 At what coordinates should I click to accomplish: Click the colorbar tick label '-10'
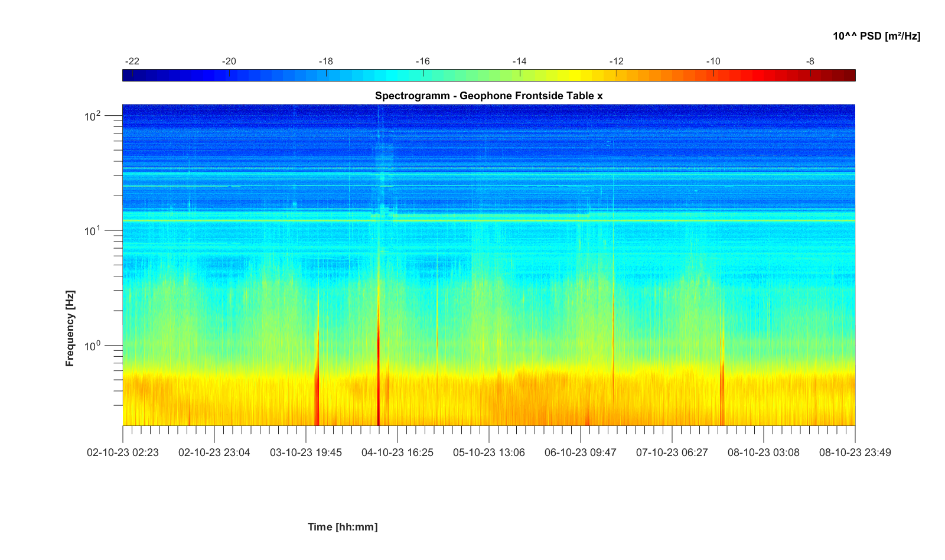[713, 61]
